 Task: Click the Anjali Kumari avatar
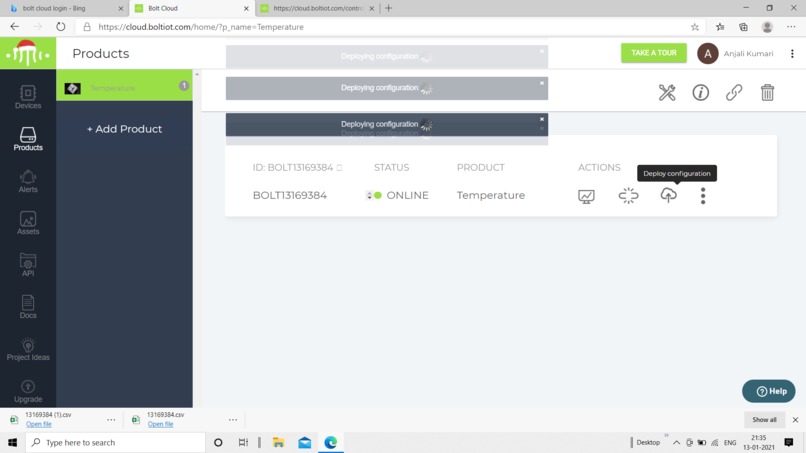click(707, 53)
